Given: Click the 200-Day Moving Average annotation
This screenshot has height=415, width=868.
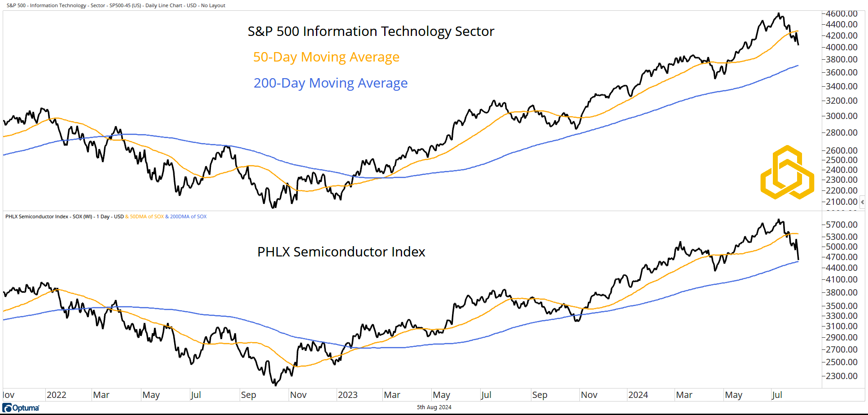Looking at the screenshot, I should 330,83.
